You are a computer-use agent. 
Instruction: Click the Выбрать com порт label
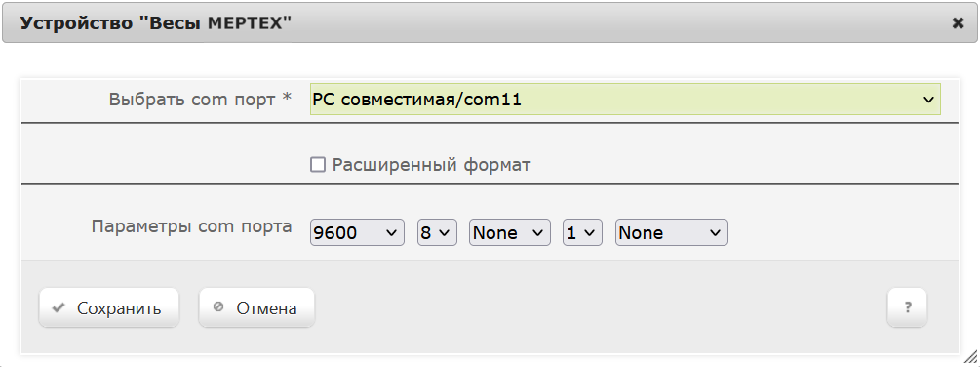tap(200, 99)
